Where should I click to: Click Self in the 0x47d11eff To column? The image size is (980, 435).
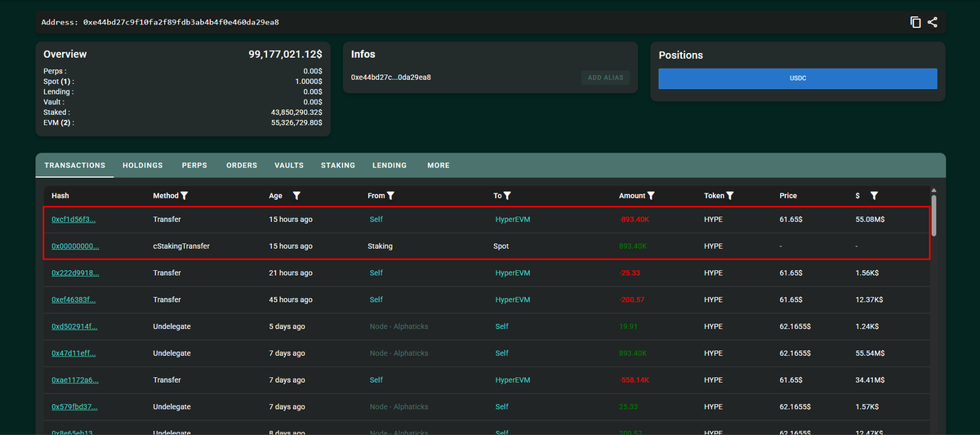click(501, 353)
